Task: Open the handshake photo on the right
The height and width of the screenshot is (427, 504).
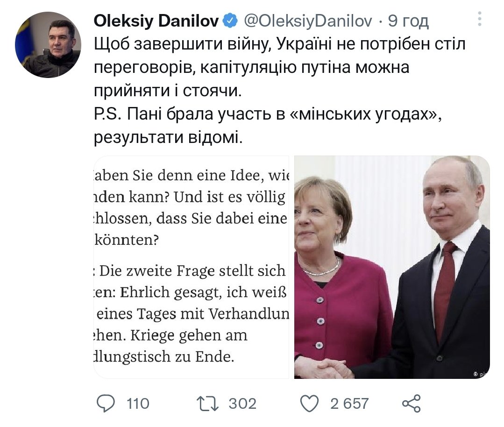Action: (392, 267)
